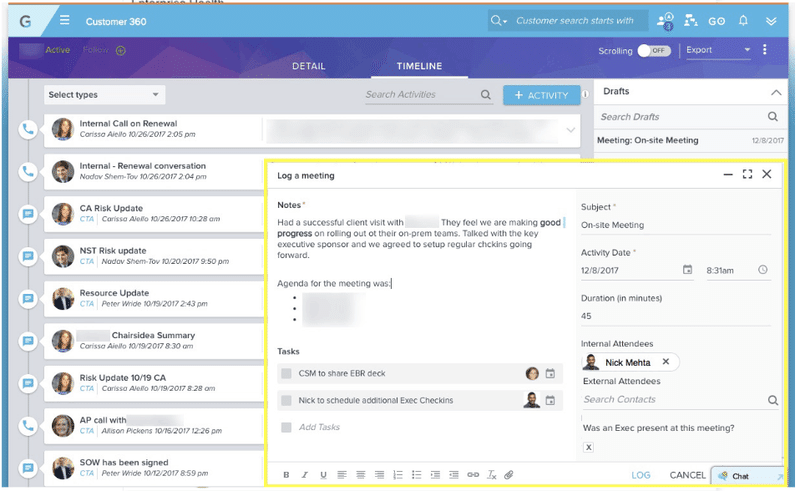Toggle the Scrolling switch
This screenshot has height=491, width=800.
point(654,51)
